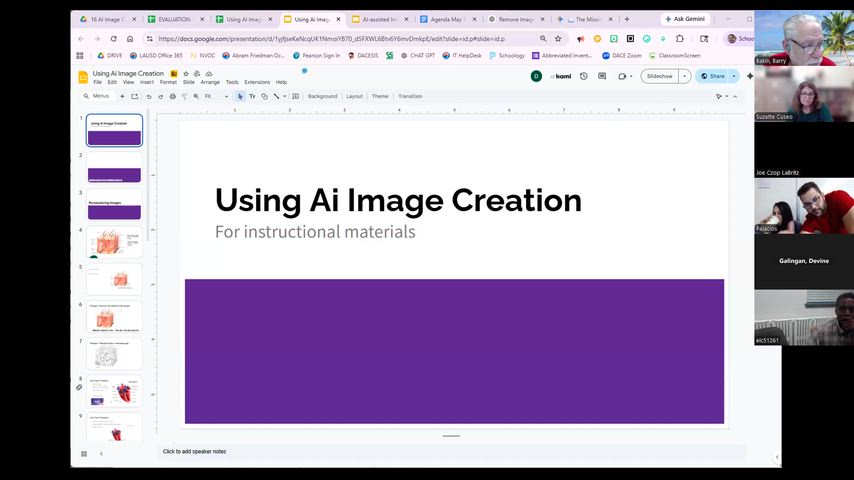
Task: Open the Schoology bookmark
Action: pos(507,56)
